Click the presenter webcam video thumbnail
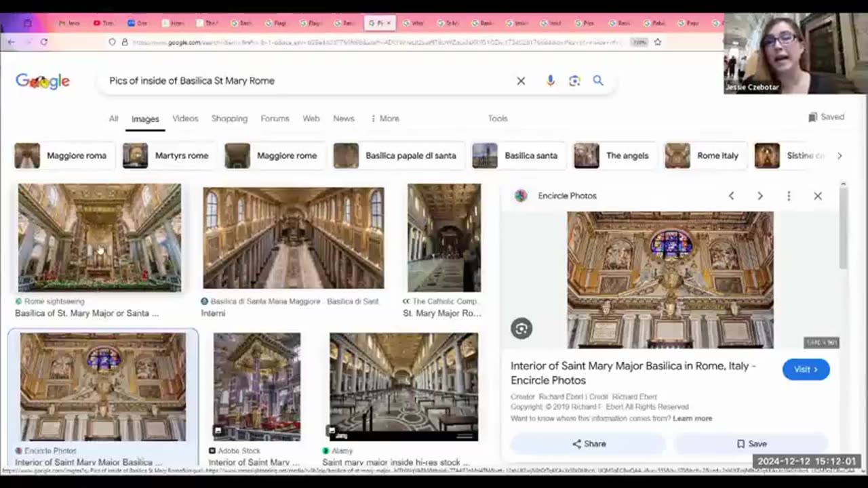The image size is (868, 488). pos(795,54)
